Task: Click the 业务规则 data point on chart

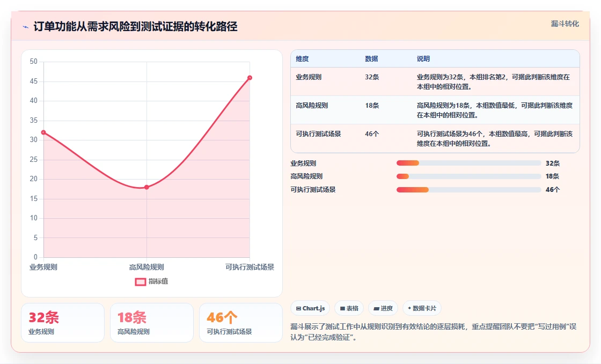Action: [43, 132]
